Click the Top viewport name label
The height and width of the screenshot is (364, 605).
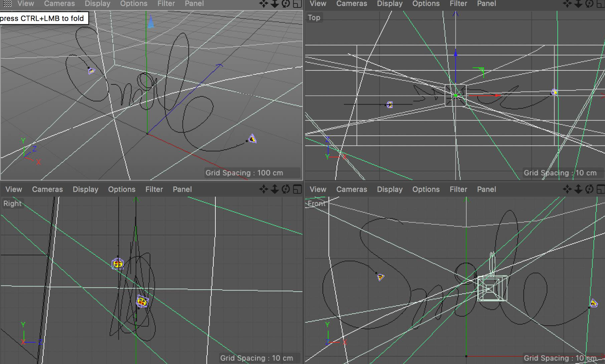coord(314,18)
